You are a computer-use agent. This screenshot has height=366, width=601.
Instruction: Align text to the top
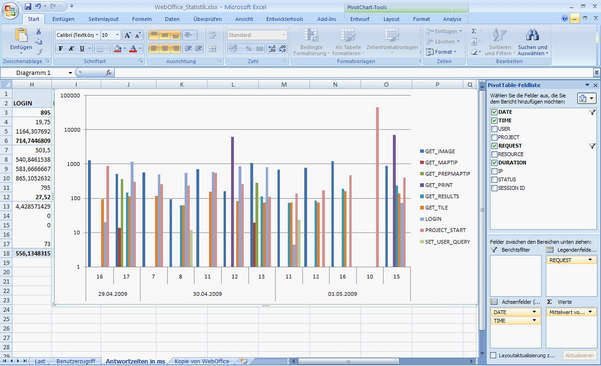point(154,35)
